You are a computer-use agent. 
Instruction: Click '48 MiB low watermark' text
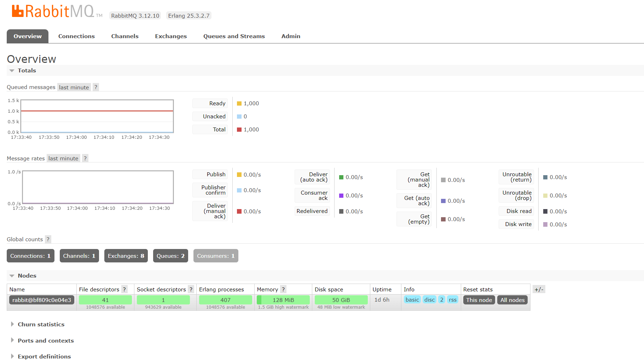341,307
